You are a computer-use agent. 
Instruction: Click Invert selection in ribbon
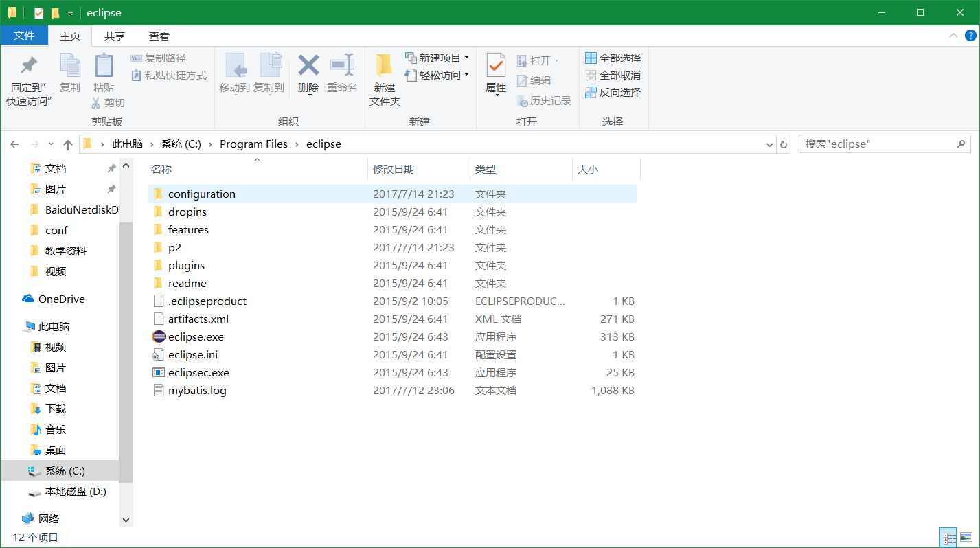point(613,93)
